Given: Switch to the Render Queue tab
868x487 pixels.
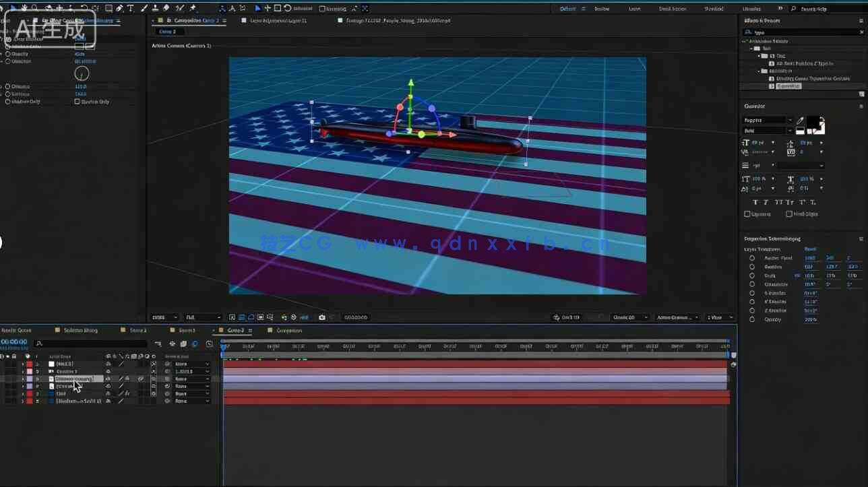Looking at the screenshot, I should pos(17,330).
